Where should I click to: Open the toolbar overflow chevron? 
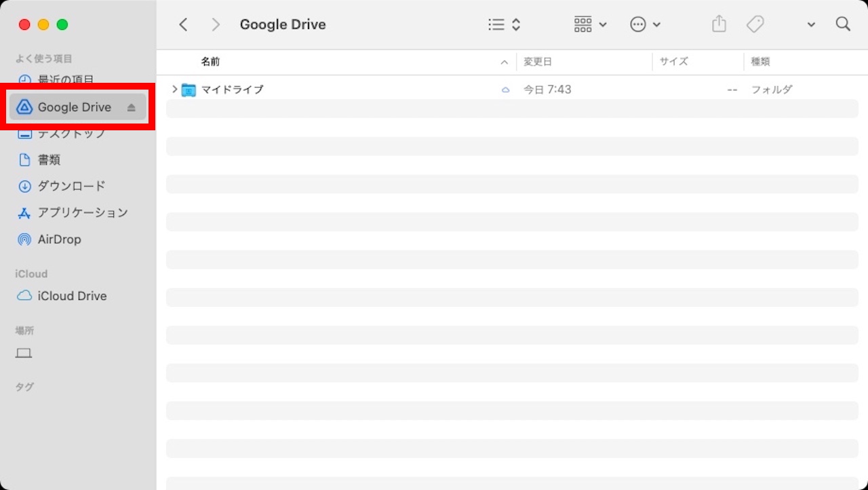(811, 25)
